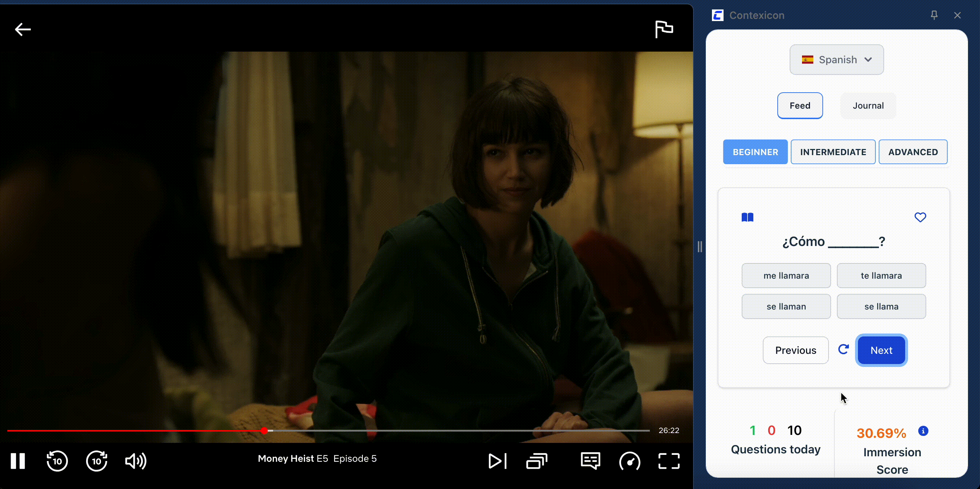Rewind 10 seconds
Image resolution: width=980 pixels, height=489 pixels.
click(x=57, y=461)
